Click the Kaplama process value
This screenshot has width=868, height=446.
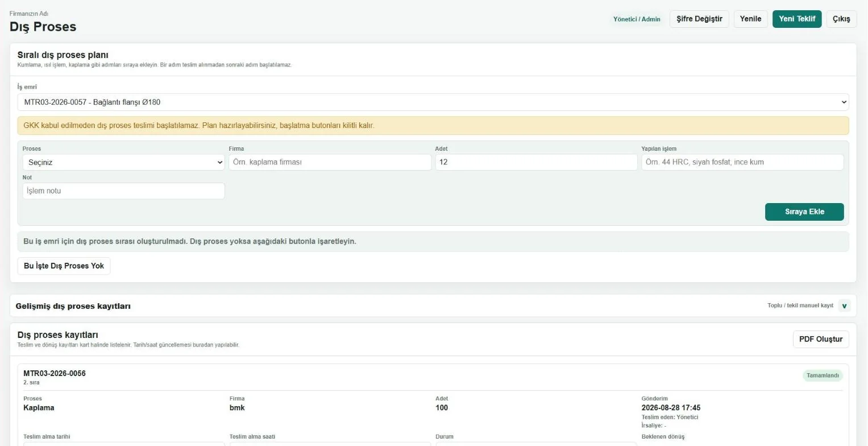[39, 408]
